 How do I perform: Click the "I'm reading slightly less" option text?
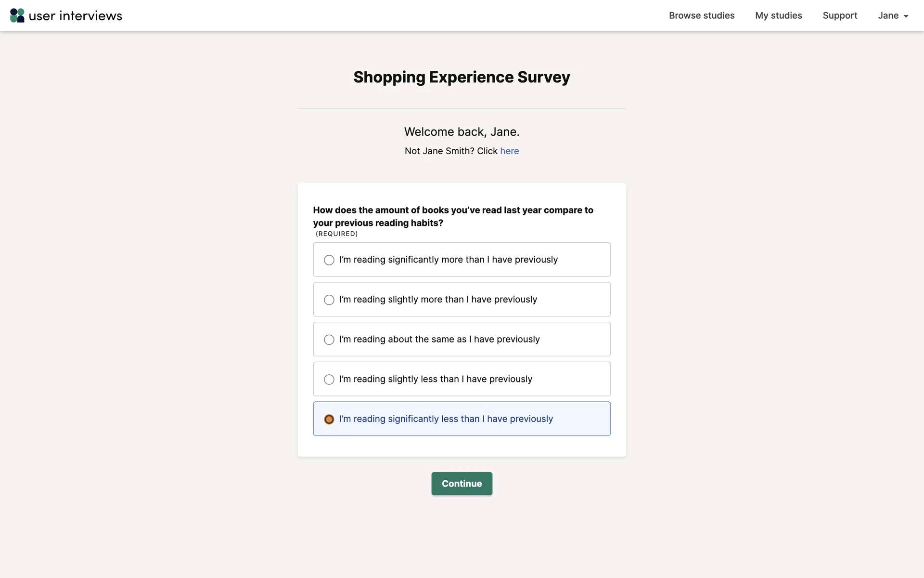point(436,379)
